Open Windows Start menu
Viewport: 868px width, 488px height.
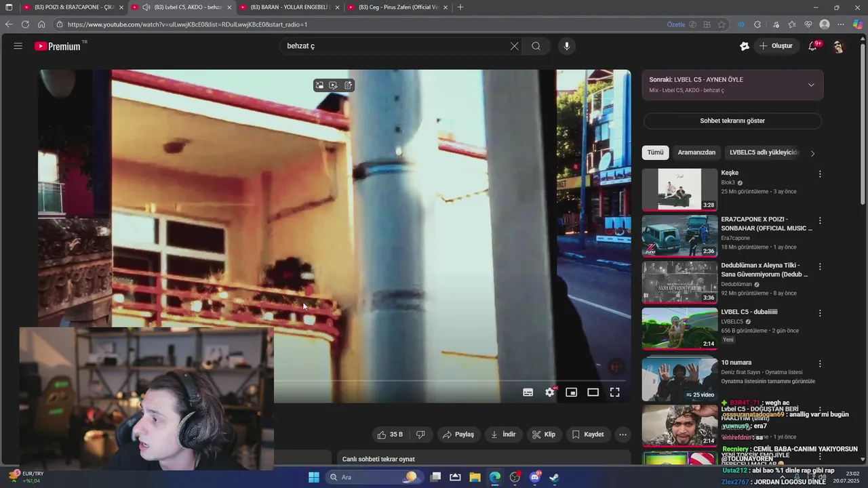coord(314,477)
